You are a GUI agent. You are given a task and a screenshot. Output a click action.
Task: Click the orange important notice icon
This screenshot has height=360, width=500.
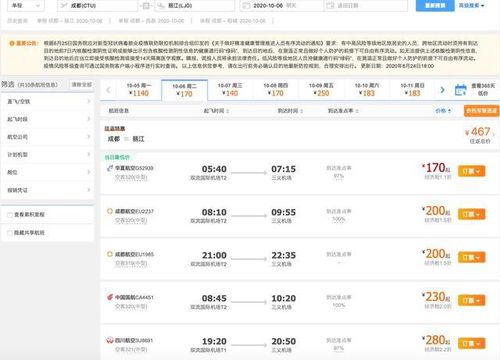(x=12, y=43)
